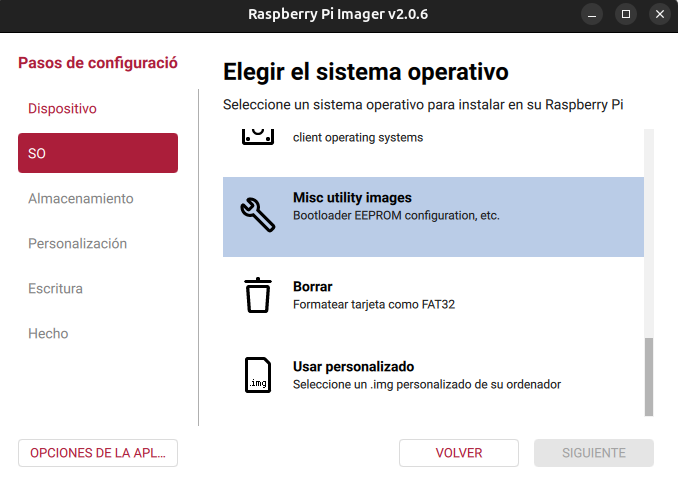Go to the Almacenamiento step
This screenshot has width=678, height=479.
point(80,198)
